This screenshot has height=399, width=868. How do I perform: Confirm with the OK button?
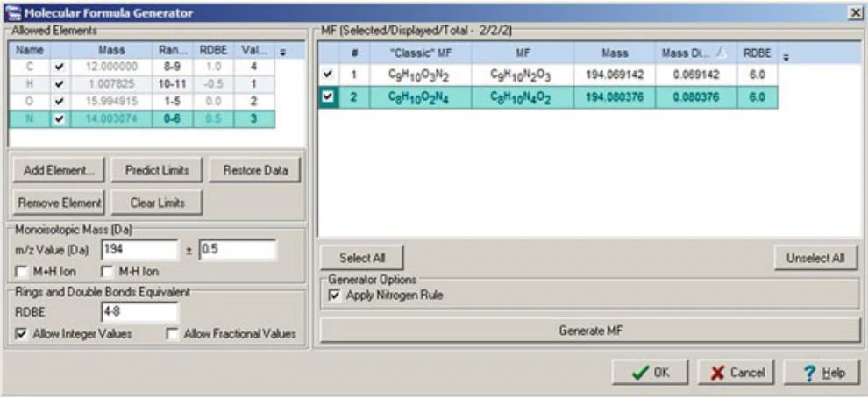[650, 373]
